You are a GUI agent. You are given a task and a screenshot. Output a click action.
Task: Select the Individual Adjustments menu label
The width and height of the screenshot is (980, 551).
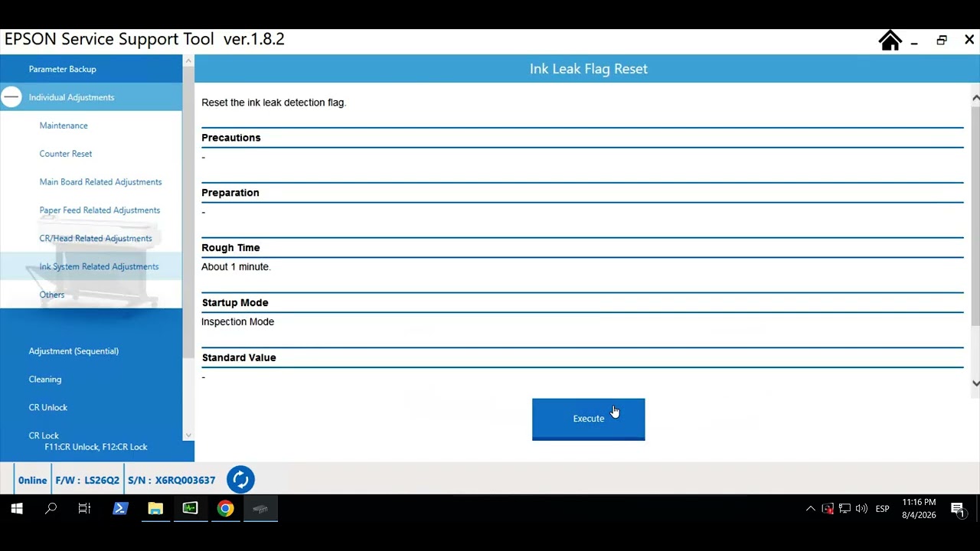pyautogui.click(x=71, y=97)
